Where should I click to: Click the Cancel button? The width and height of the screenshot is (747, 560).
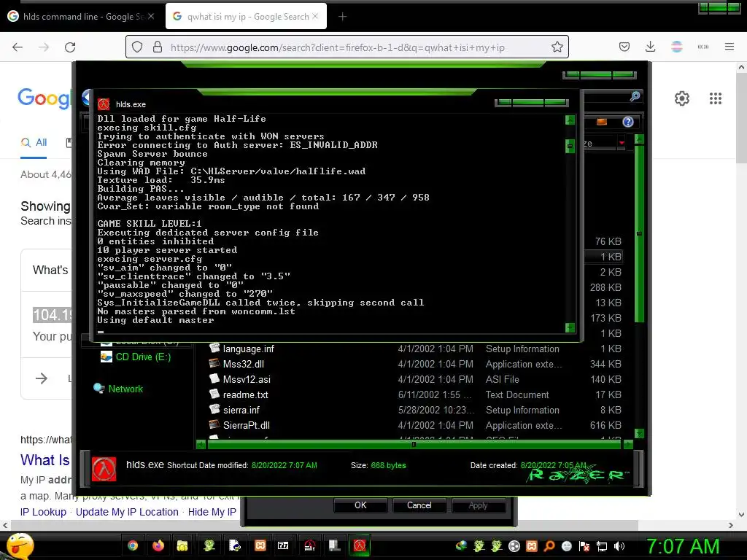[x=419, y=505]
